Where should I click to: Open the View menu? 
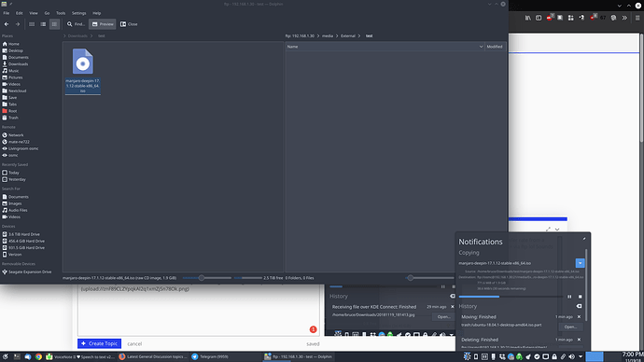[x=34, y=13]
